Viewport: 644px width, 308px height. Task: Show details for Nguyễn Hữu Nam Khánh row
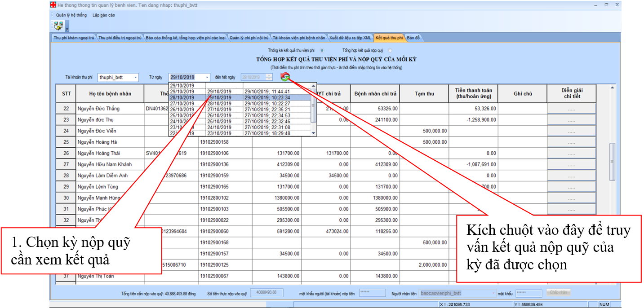tap(571, 165)
